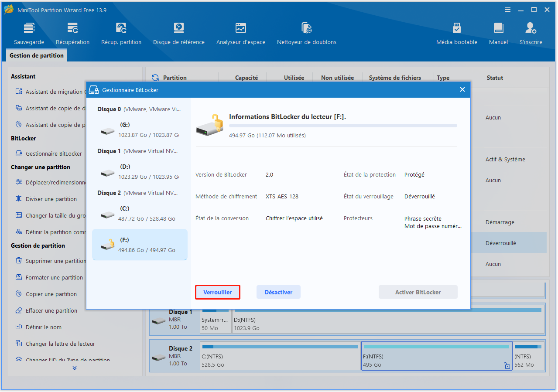Click the Désactiver button

[x=278, y=292]
